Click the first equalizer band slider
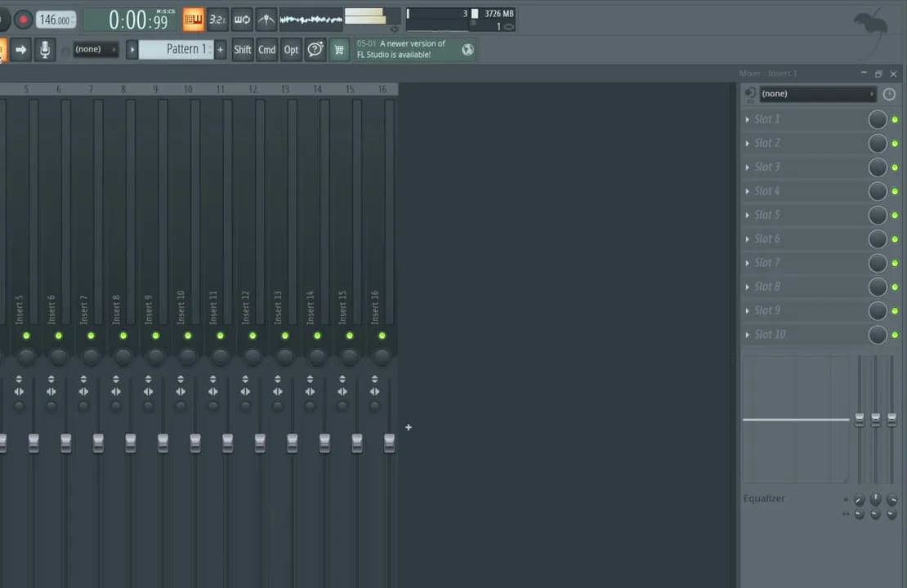Image resolution: width=907 pixels, height=588 pixels. click(860, 421)
